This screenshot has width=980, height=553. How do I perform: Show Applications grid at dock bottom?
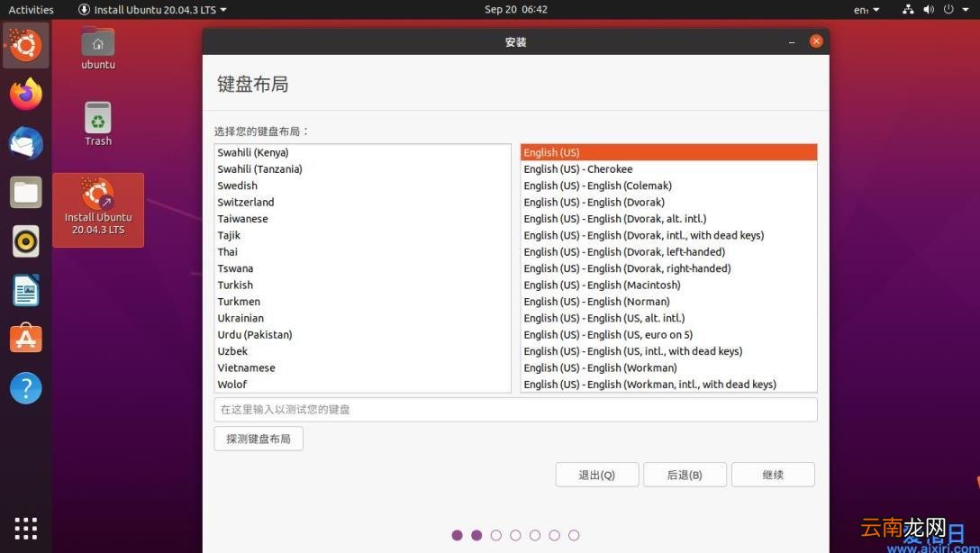tap(25, 528)
